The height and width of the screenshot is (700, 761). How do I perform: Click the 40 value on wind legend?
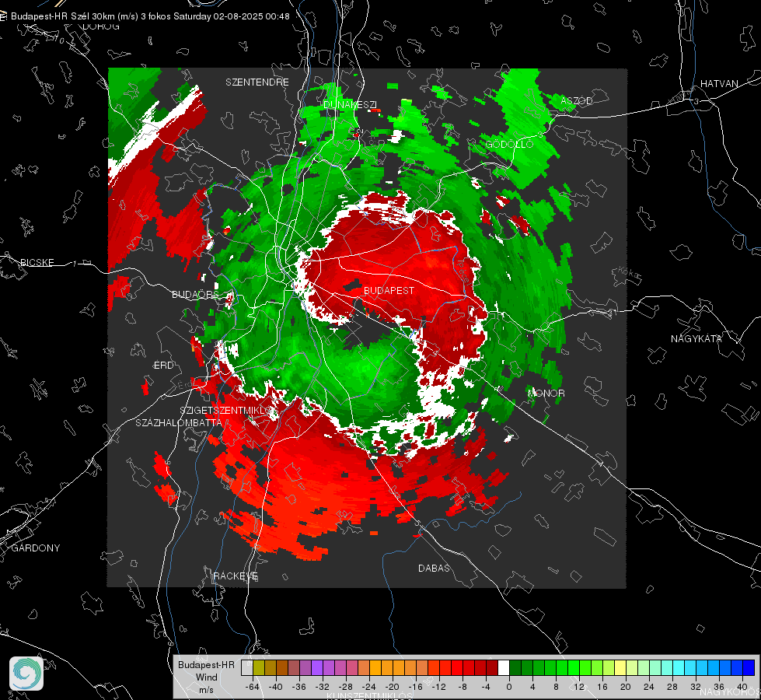pyautogui.click(x=742, y=687)
